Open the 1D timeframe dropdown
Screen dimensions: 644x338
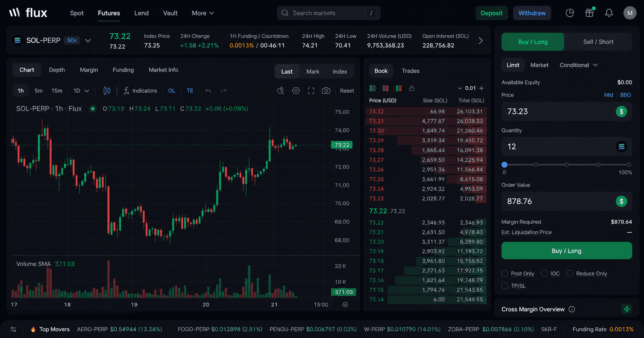click(81, 91)
